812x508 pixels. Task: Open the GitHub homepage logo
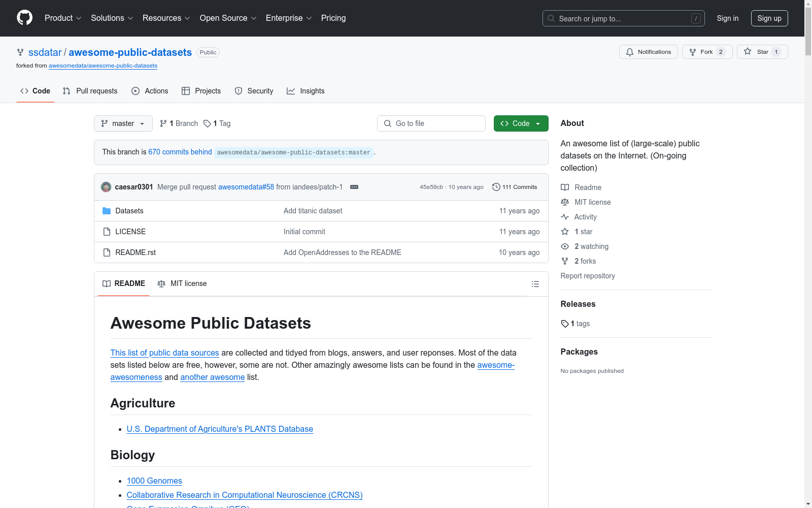click(24, 18)
